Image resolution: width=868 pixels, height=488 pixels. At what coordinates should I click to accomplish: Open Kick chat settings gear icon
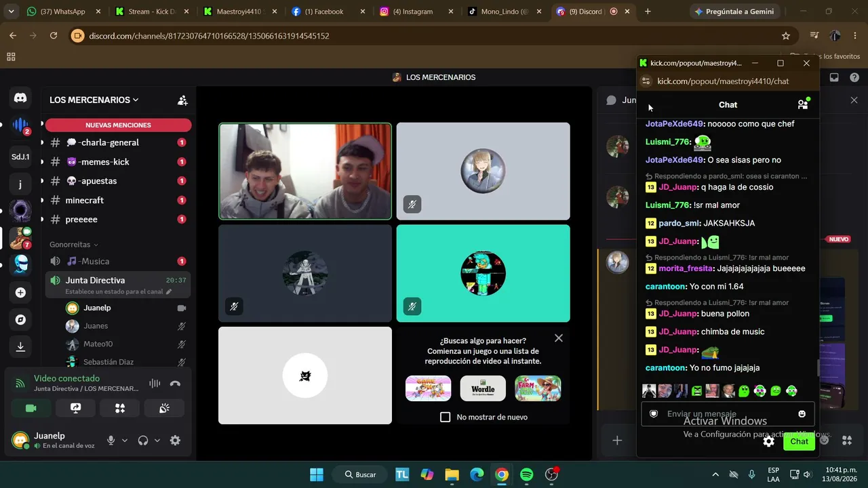[x=768, y=441]
